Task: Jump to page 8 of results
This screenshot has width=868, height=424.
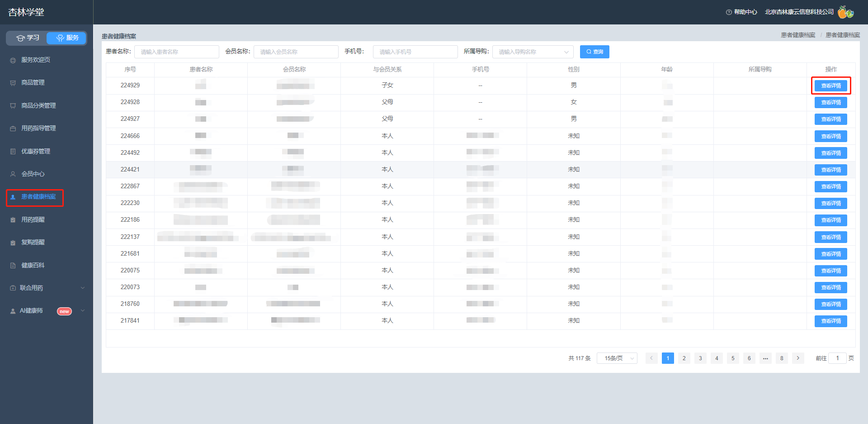Action: click(x=782, y=358)
